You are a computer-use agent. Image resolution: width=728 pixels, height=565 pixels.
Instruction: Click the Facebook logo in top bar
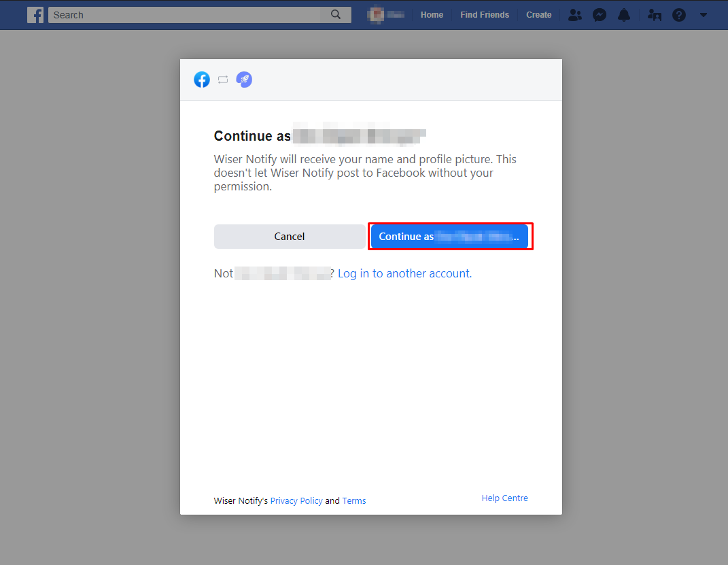tap(35, 15)
